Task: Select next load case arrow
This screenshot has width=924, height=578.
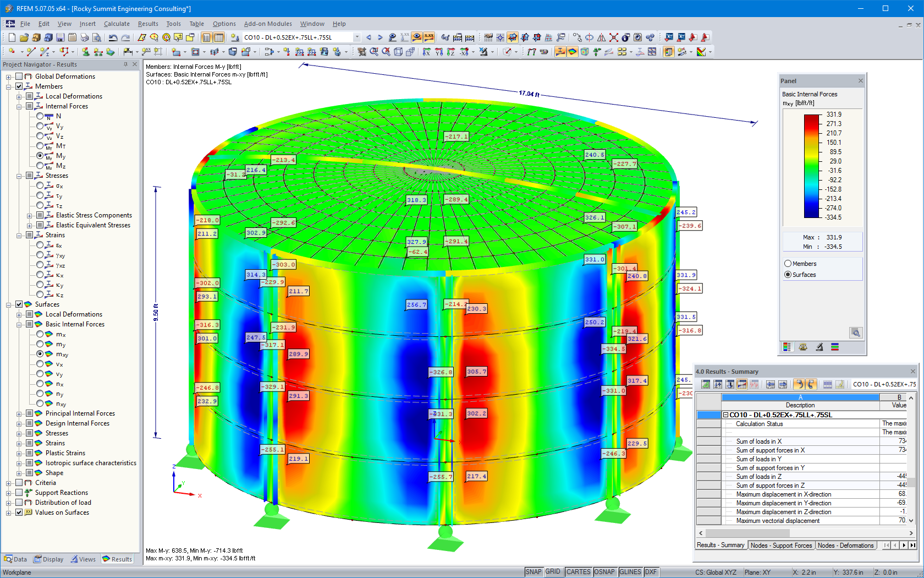Action: (x=380, y=37)
